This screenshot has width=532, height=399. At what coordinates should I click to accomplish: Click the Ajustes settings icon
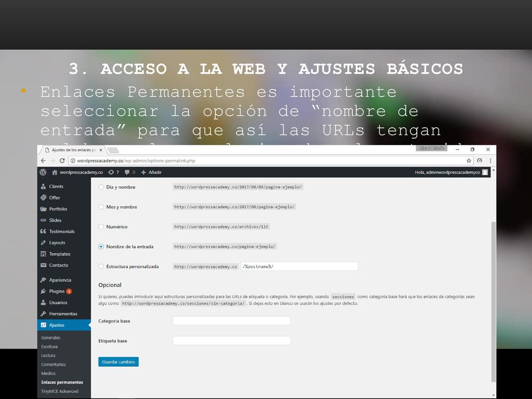[x=43, y=325]
